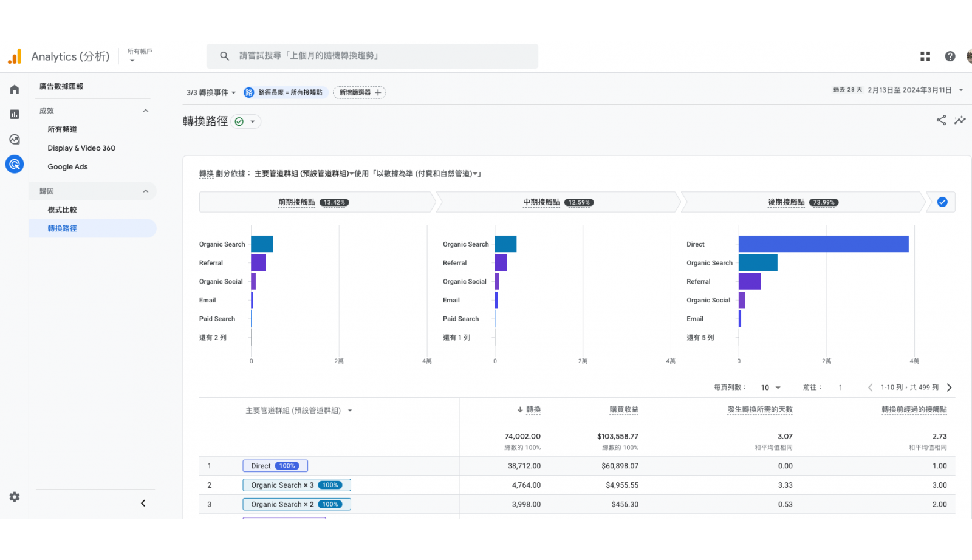The image size is (972, 560).
Task: Select Display & Video 360 in sidebar
Action: tap(81, 148)
